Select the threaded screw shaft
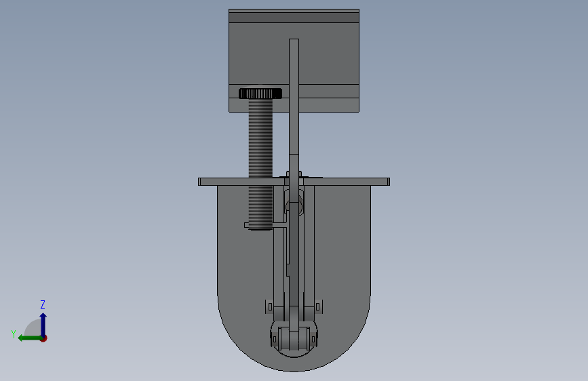The width and height of the screenshot is (588, 381). [260, 164]
